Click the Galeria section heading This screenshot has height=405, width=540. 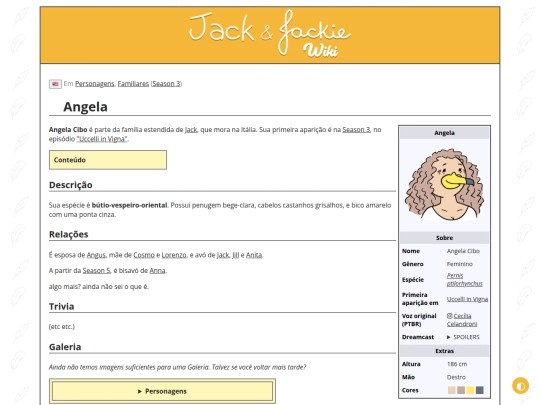click(x=65, y=347)
